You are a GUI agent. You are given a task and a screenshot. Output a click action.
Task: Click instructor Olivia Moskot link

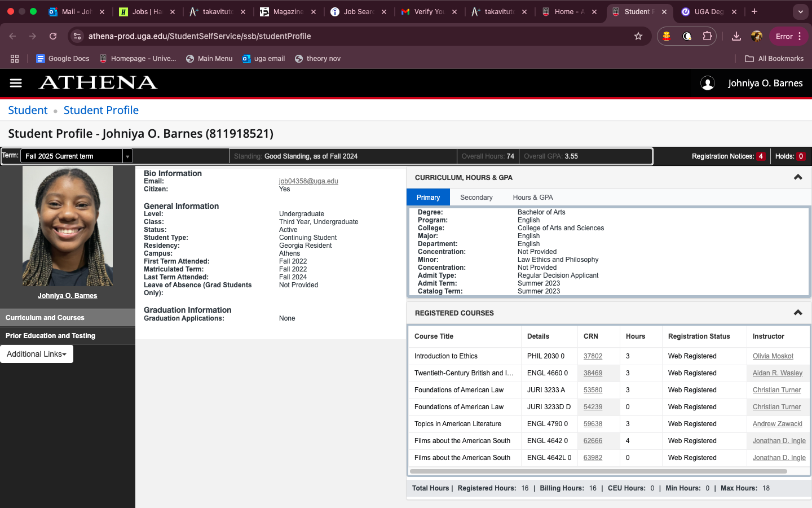(x=773, y=356)
